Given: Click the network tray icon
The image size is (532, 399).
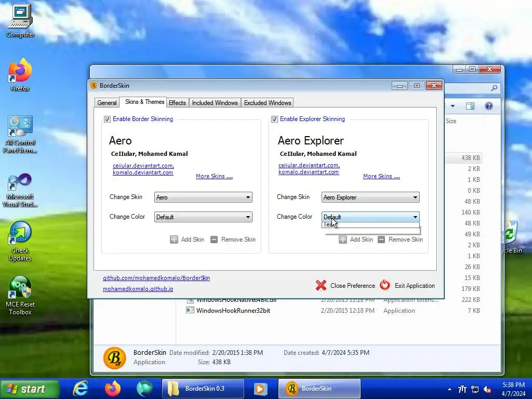Looking at the screenshot, I should (x=475, y=389).
